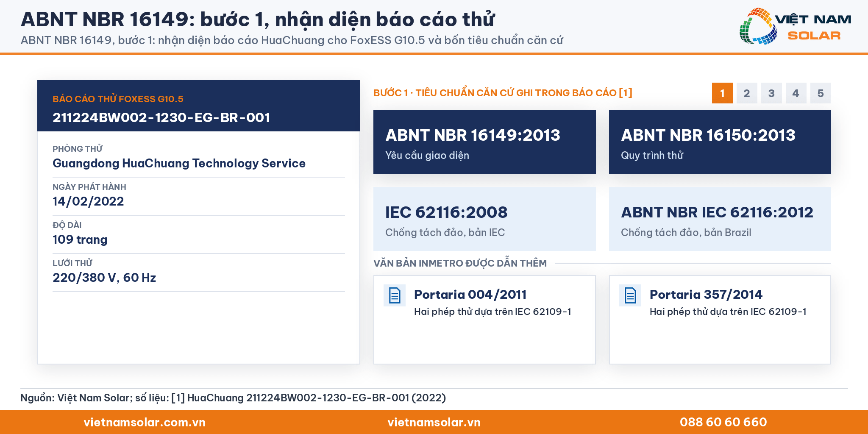Image resolution: width=868 pixels, height=434 pixels.
Task: Visit vietnamsolar.vn link in the footer
Action: coord(434,422)
